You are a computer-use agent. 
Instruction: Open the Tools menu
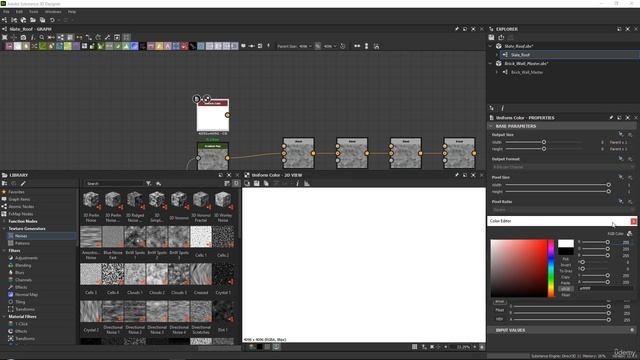pos(33,12)
